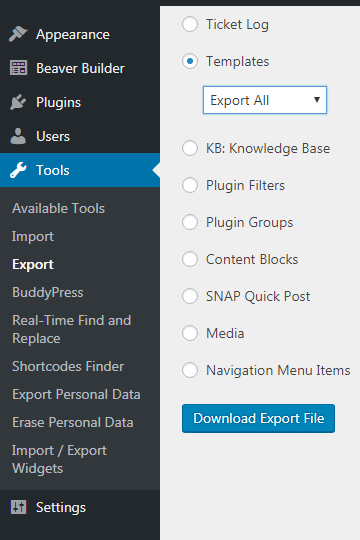Go to the Import submenu page
The image size is (360, 540).
[33, 237]
